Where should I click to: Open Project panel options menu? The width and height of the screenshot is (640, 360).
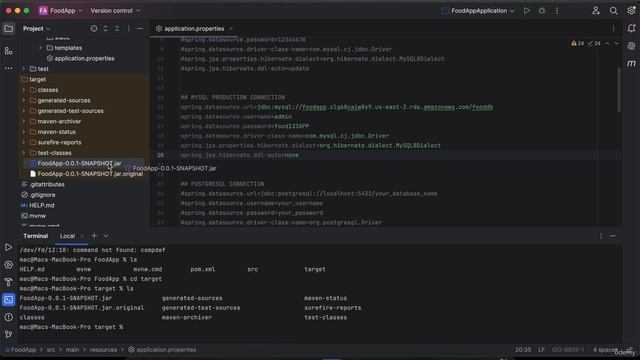click(129, 29)
